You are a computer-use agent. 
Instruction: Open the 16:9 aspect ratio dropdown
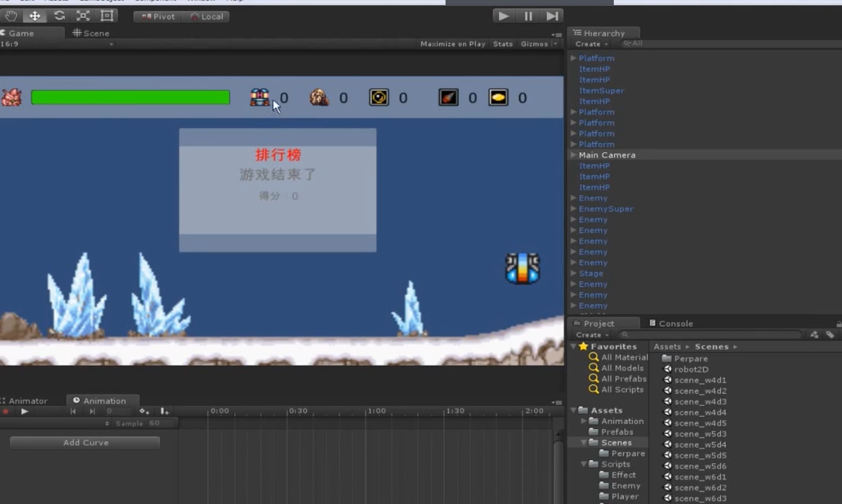(57, 44)
